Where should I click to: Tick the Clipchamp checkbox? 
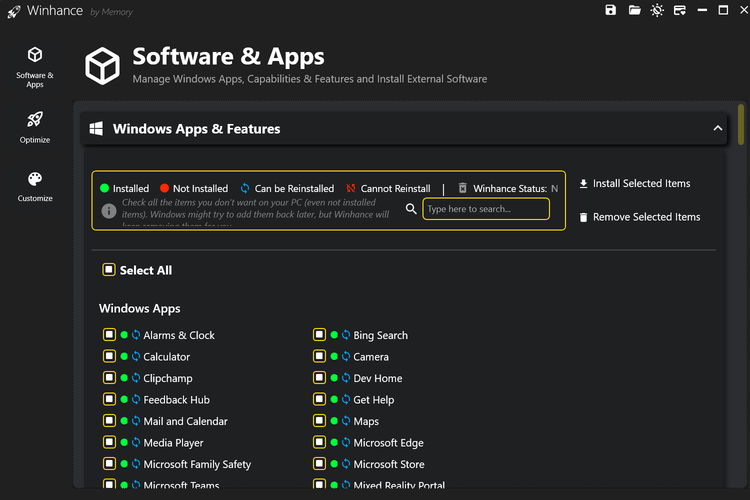pyautogui.click(x=110, y=378)
